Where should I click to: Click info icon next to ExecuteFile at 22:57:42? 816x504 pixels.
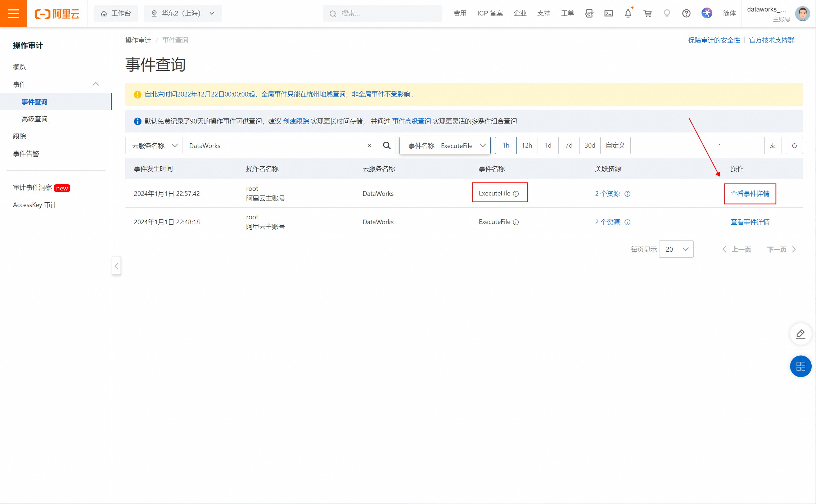point(516,194)
